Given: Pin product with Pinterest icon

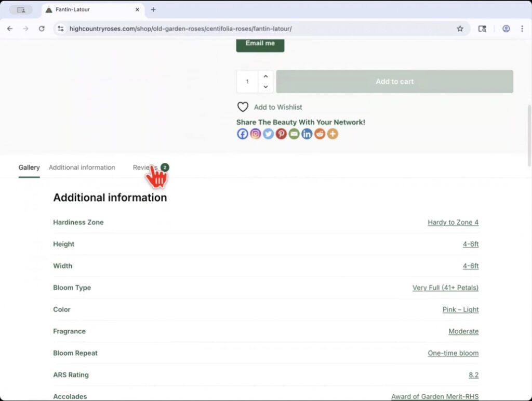Looking at the screenshot, I should [x=281, y=134].
